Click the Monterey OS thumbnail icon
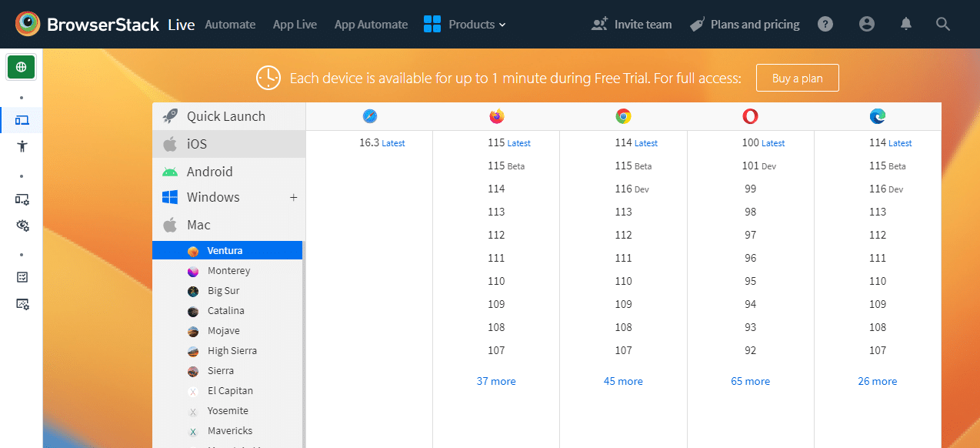The width and height of the screenshot is (980, 448). 193,271
